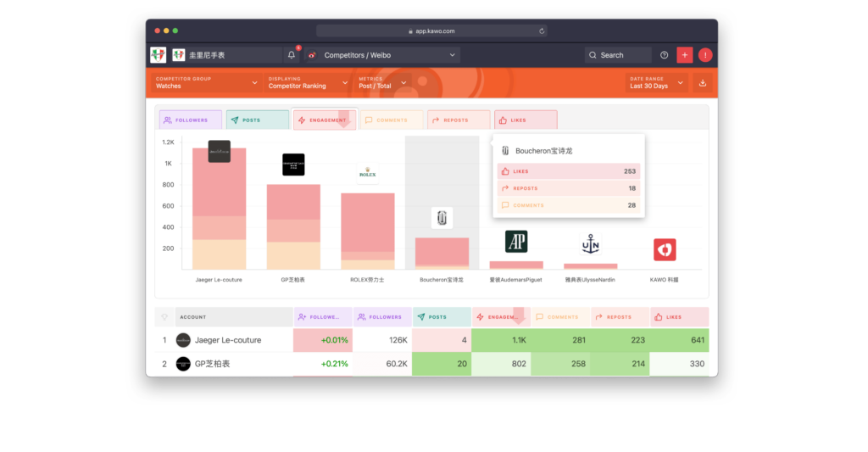This screenshot has height=452, width=868.
Task: Click the 60.2K followers cell
Action: pos(382,364)
